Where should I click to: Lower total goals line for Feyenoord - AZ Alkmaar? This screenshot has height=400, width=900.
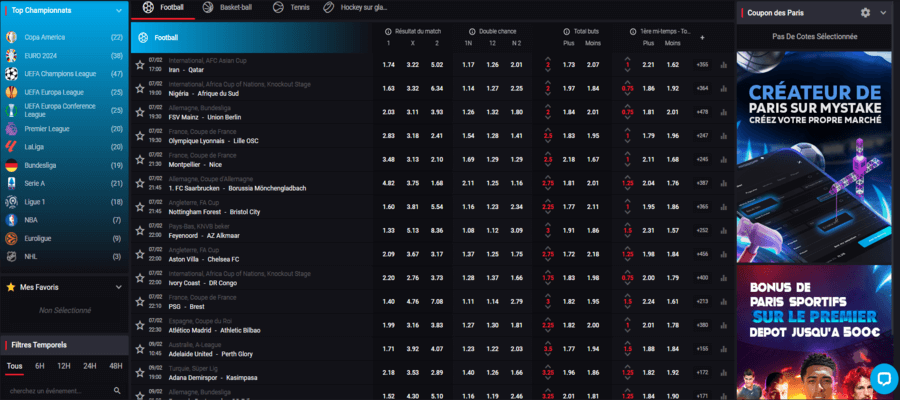(548, 237)
